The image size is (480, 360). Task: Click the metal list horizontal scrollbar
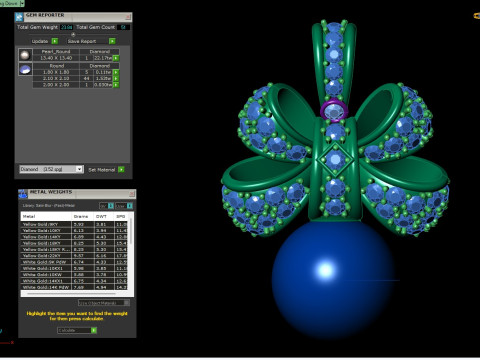tap(71, 294)
